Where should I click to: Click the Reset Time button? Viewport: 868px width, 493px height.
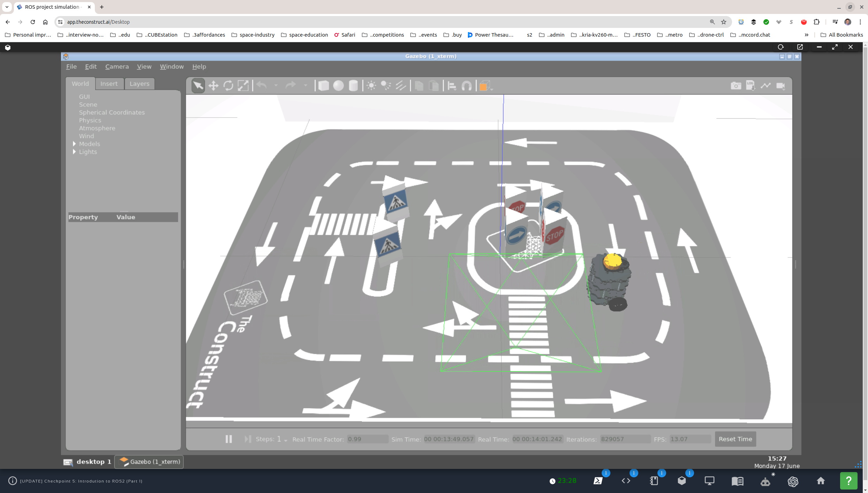click(735, 439)
